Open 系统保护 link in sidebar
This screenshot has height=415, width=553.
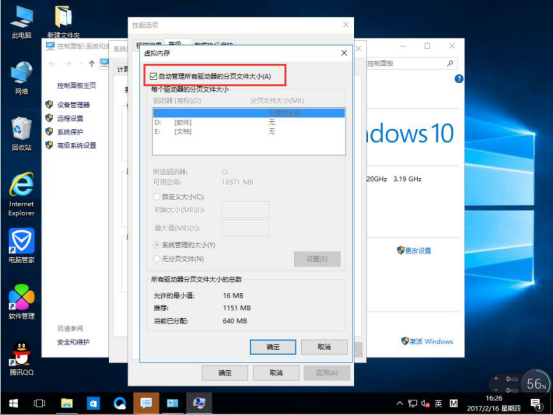pyautogui.click(x=70, y=132)
